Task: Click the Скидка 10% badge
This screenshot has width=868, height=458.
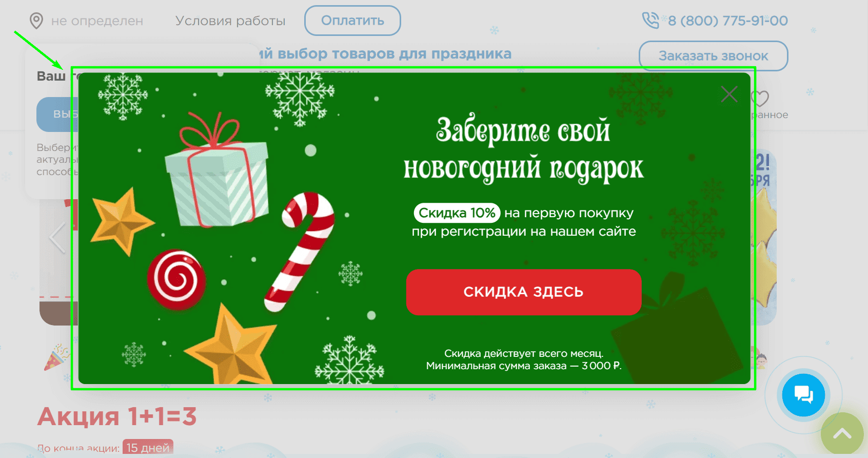Action: pyautogui.click(x=457, y=213)
